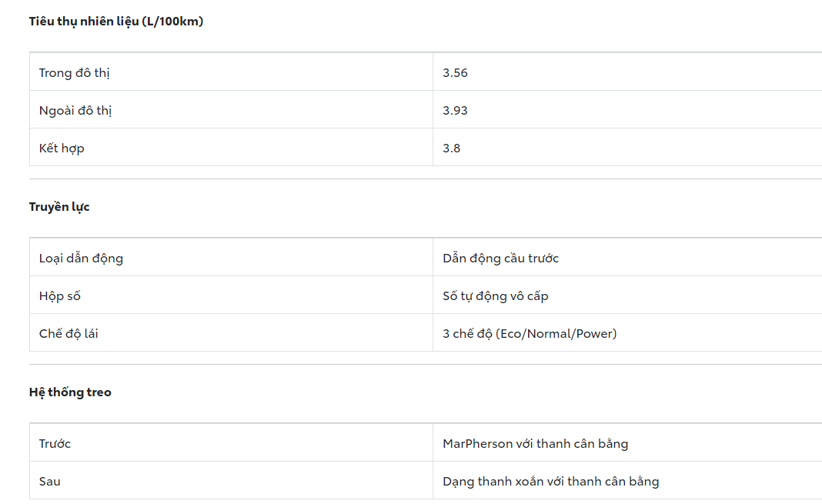Image resolution: width=822 pixels, height=504 pixels.
Task: Select the "Sau" suspension row label
Action: click(x=50, y=482)
